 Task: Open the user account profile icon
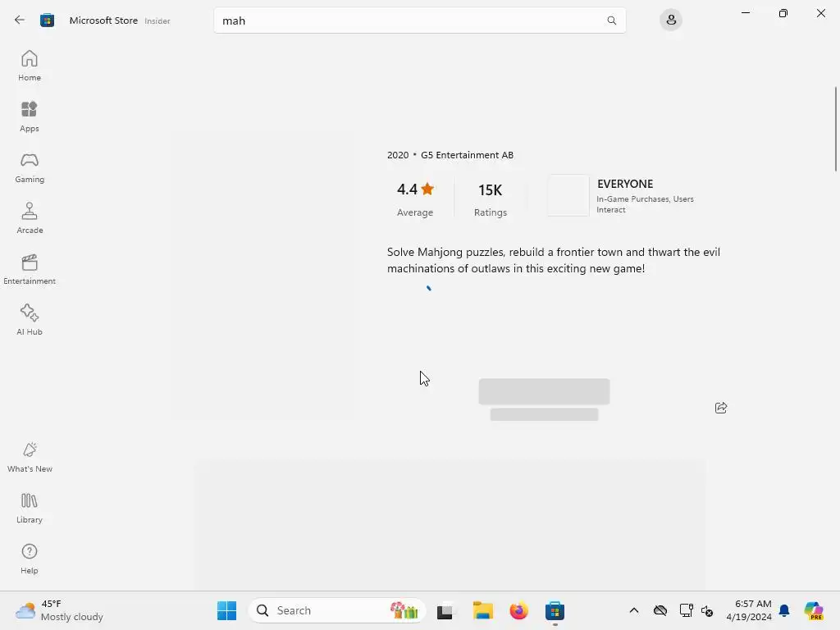click(671, 21)
